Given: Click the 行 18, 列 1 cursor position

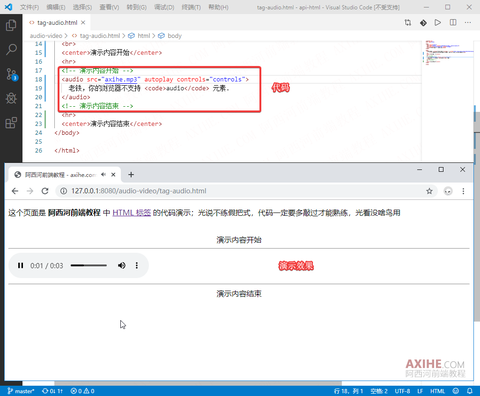Looking at the screenshot, I should (348, 391).
